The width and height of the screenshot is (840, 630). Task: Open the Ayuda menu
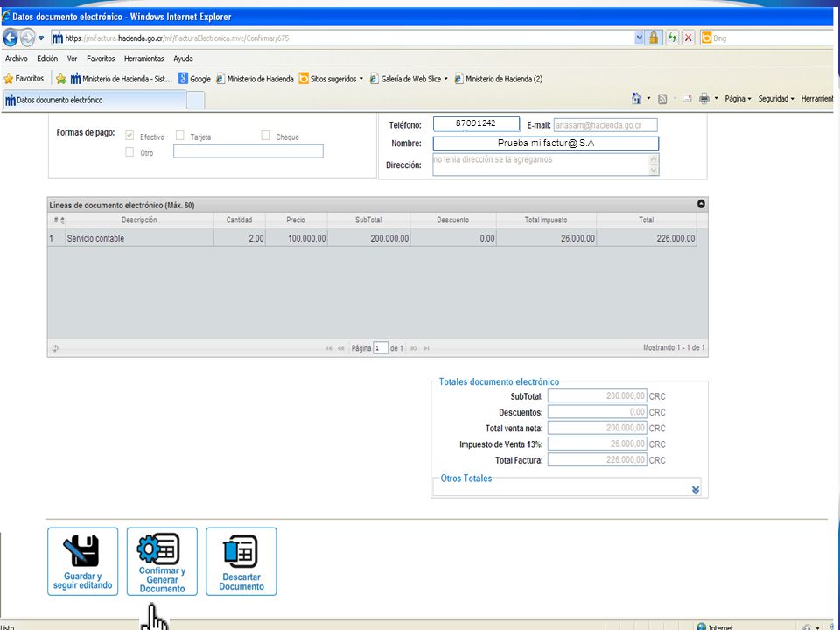click(x=183, y=59)
